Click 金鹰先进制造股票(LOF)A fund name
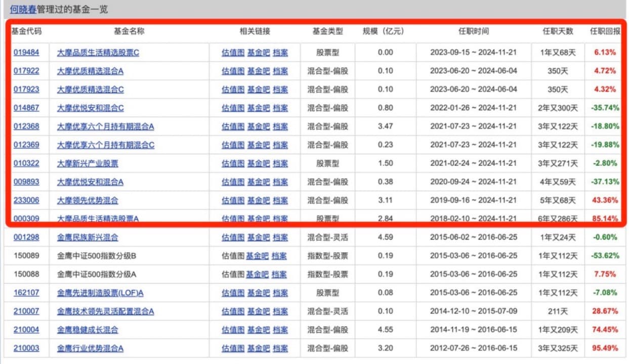The image size is (629, 364). tap(100, 293)
